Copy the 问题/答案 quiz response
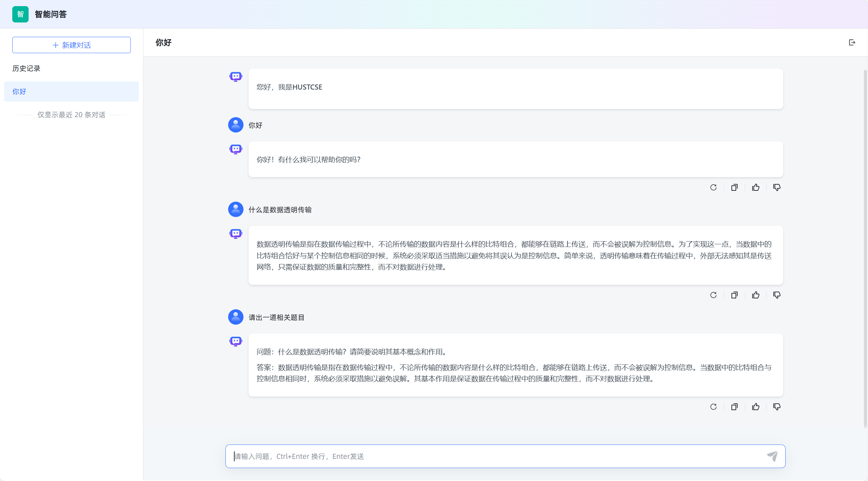 [x=735, y=407]
